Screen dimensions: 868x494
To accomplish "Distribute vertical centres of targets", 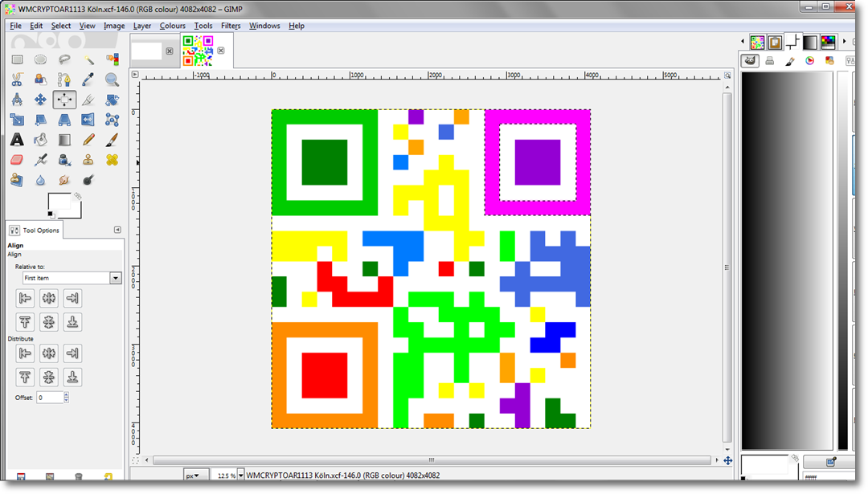I will click(49, 378).
